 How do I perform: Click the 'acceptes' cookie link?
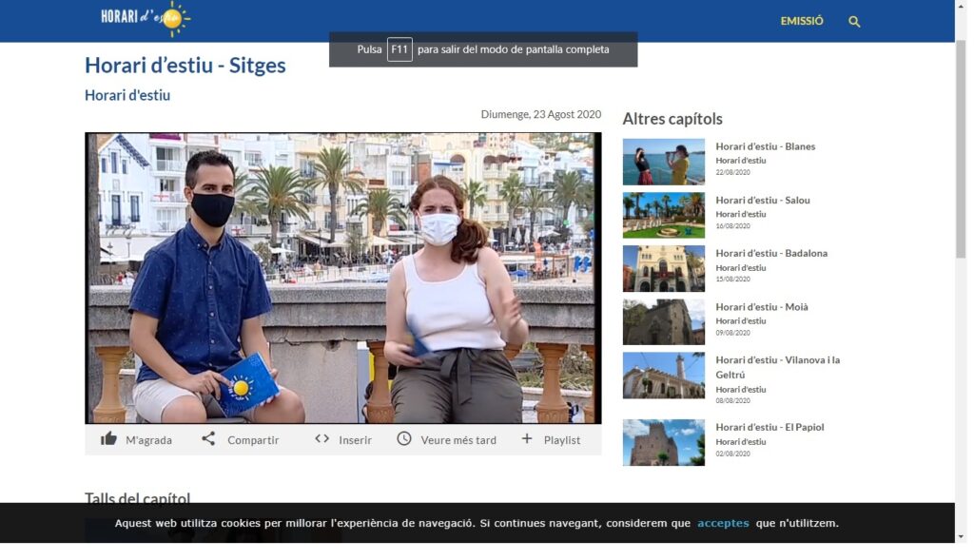(723, 523)
